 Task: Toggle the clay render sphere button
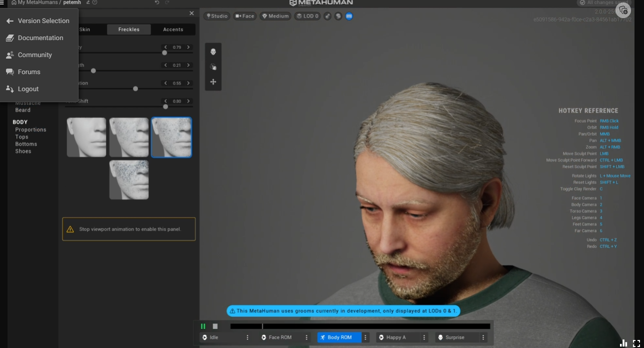pyautogui.click(x=338, y=16)
